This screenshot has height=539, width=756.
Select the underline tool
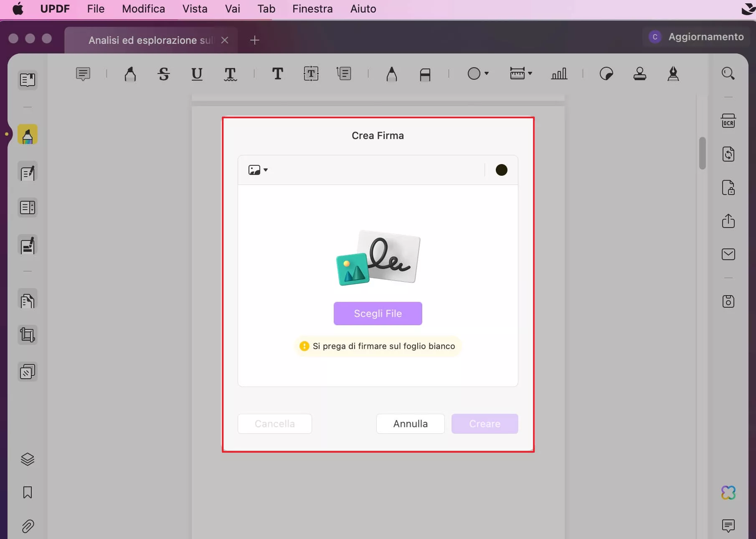(197, 74)
